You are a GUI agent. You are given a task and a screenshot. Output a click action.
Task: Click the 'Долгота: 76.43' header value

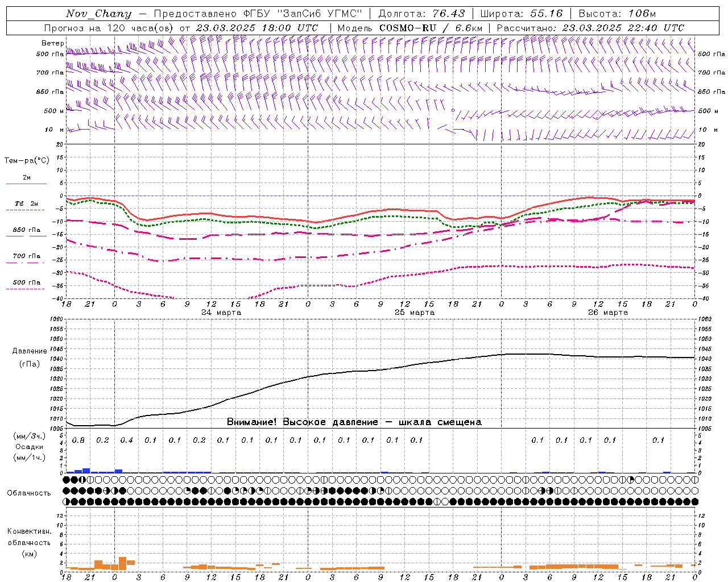(x=421, y=14)
